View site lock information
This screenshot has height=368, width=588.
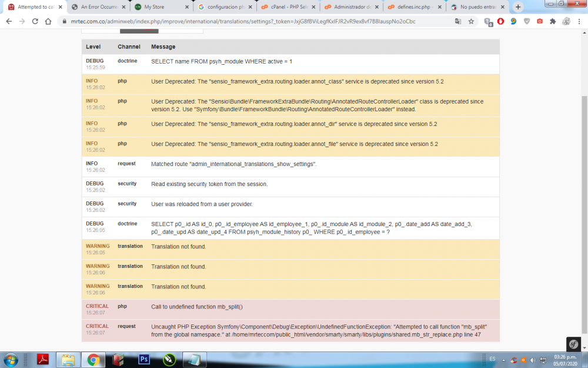point(64,21)
